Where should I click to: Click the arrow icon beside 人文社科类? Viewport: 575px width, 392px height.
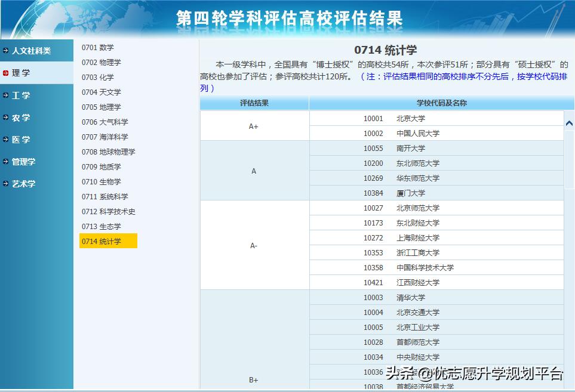click(5, 51)
